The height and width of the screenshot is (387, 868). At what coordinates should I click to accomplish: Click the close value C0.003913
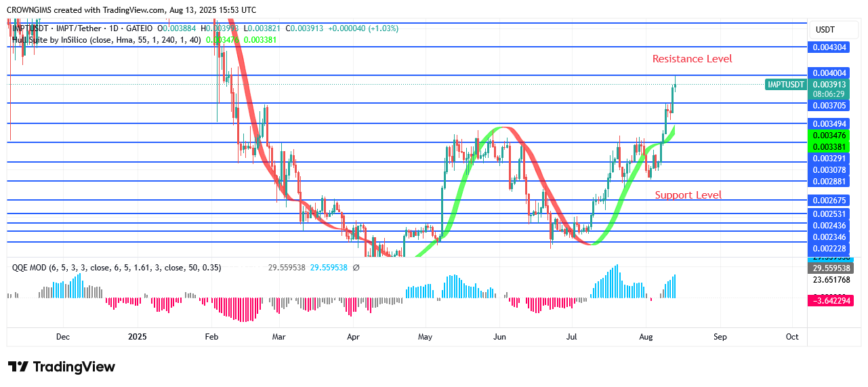click(306, 28)
